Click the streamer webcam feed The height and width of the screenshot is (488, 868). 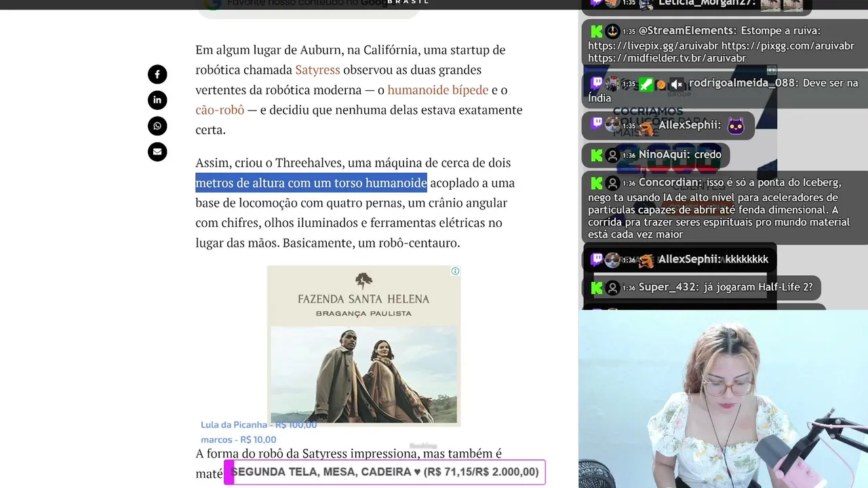tap(723, 399)
